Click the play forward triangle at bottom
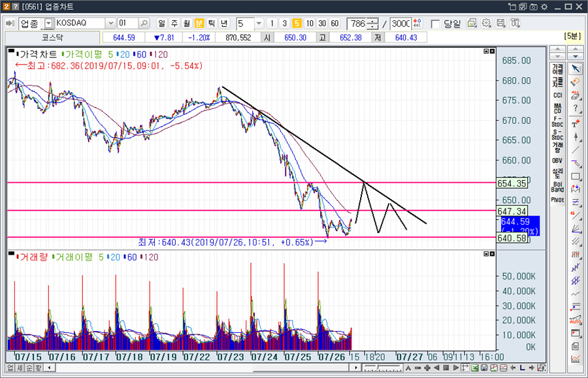Screen dimensions: 588x378 (455, 368)
